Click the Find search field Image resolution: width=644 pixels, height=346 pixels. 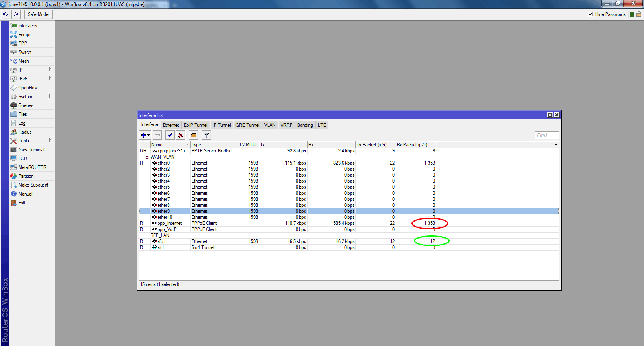coord(547,135)
